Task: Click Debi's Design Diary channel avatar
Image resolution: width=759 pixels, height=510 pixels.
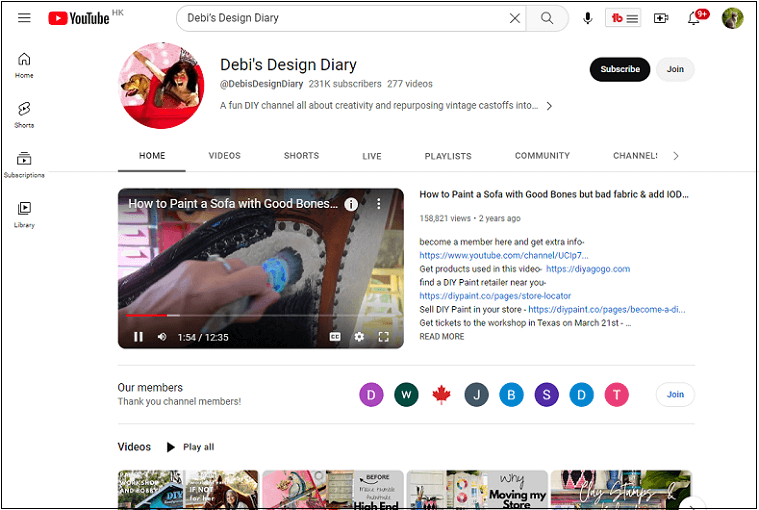Action: pos(161,86)
